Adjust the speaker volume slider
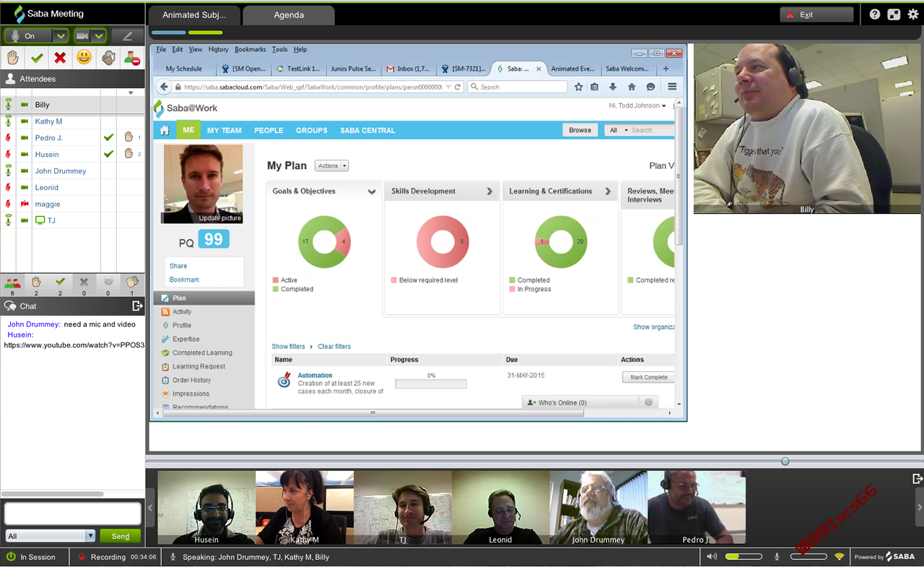Viewport: 924px width, 578px height. pyautogui.click(x=744, y=556)
